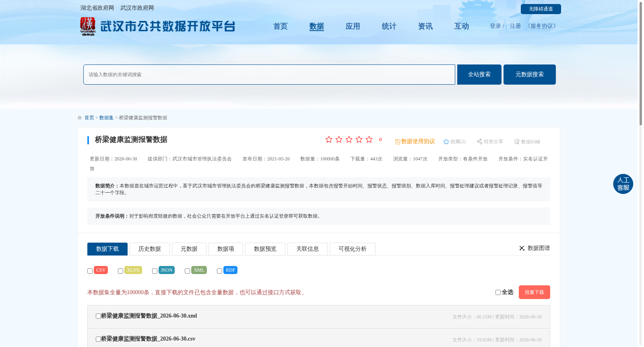Click file name 桥梁健康监测报警数据_2026-06-30.csv
The image size is (644, 347).
coord(148,339)
